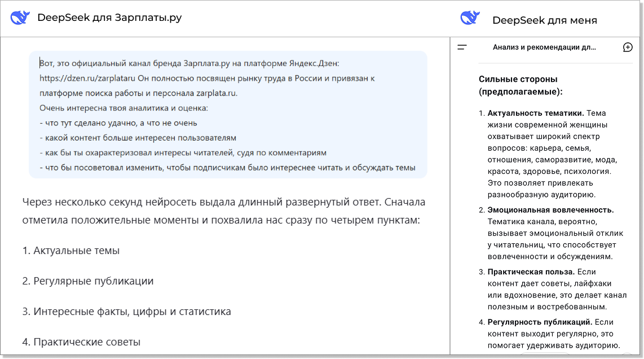Click list item '1. Актуальные темы'

(x=70, y=251)
